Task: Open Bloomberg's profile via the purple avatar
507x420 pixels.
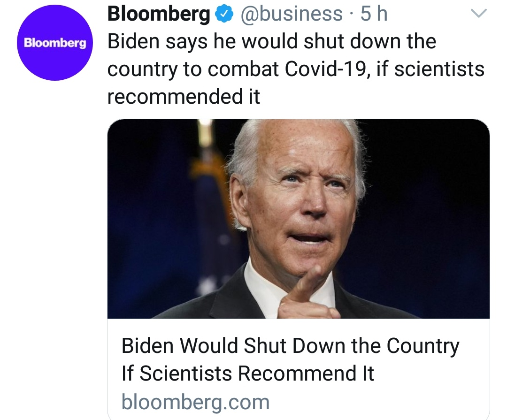Action: (54, 42)
